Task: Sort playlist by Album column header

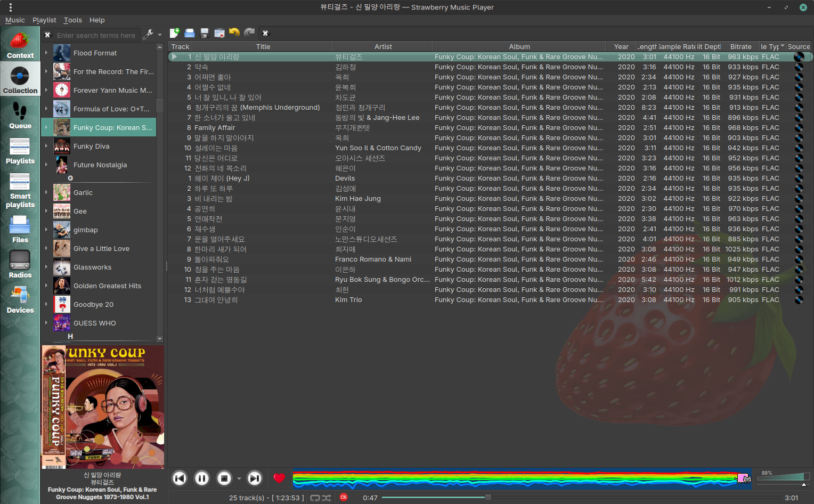Action: tap(519, 47)
